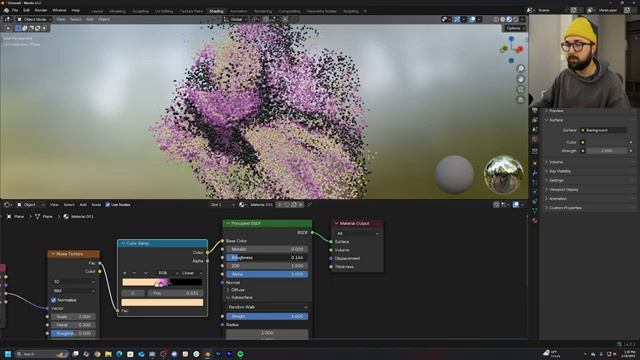The height and width of the screenshot is (360, 640).
Task: Open Global transform orientation dropdown
Action: pyautogui.click(x=236, y=19)
